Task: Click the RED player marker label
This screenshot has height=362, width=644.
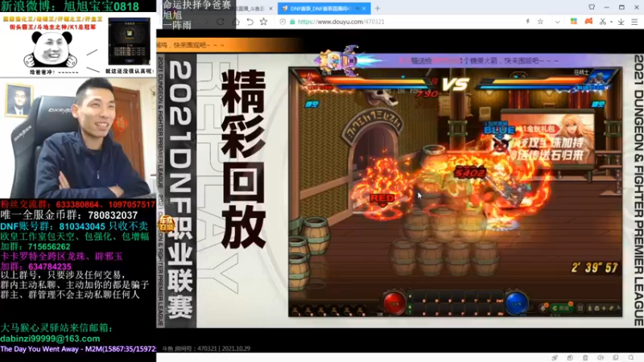Action: click(382, 199)
